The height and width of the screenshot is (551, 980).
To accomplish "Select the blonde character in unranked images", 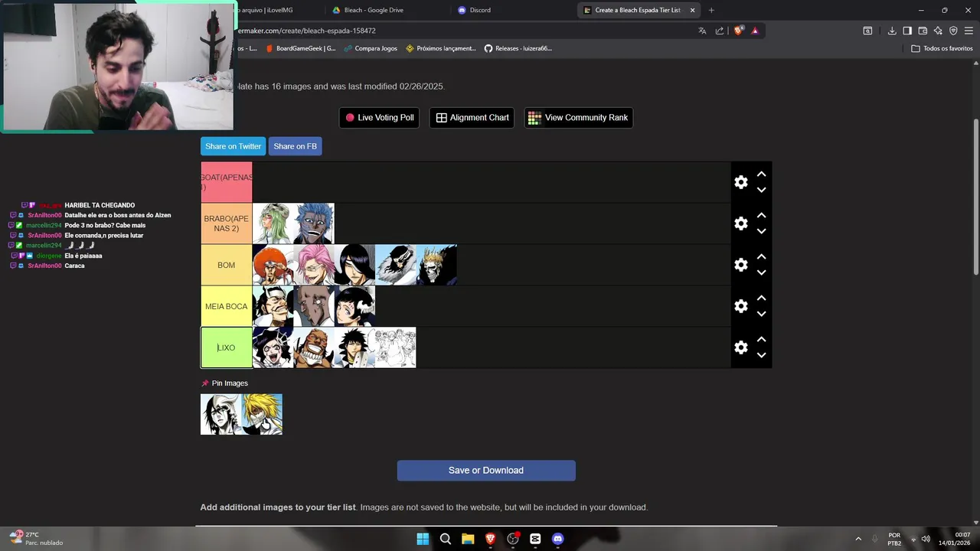I will pos(262,414).
